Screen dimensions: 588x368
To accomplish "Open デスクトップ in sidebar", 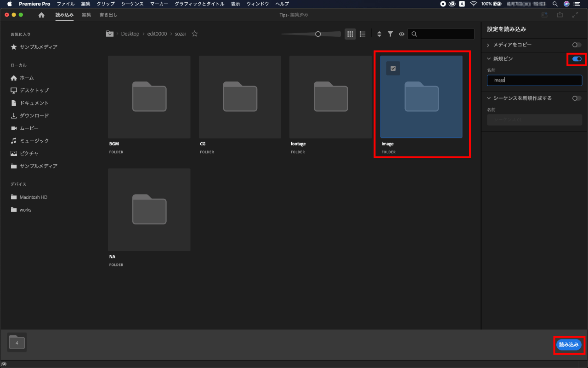I will 29,90.
